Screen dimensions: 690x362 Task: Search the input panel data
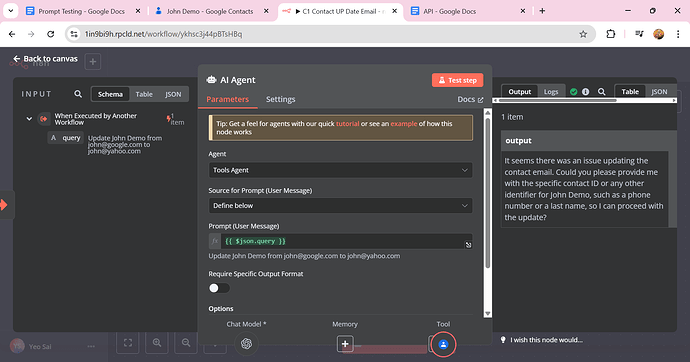tap(78, 94)
